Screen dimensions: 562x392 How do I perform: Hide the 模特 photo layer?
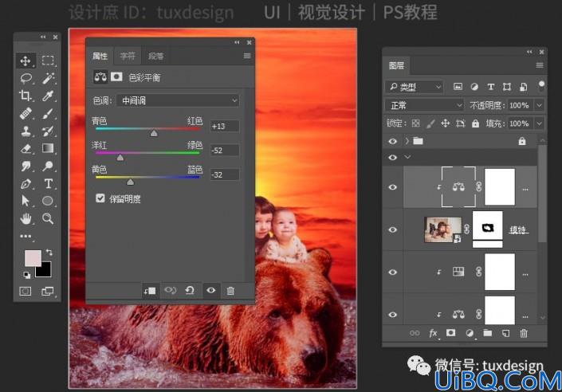[392, 229]
